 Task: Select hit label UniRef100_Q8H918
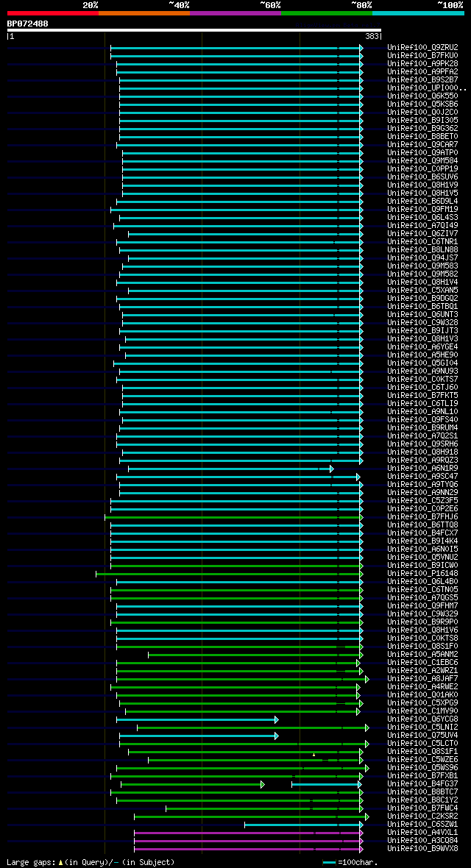pyautogui.click(x=422, y=452)
